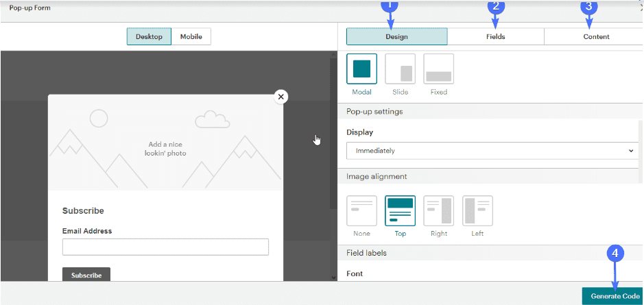644x305 pixels.
Task: Click the Subscribe button in preview
Action: tap(86, 275)
